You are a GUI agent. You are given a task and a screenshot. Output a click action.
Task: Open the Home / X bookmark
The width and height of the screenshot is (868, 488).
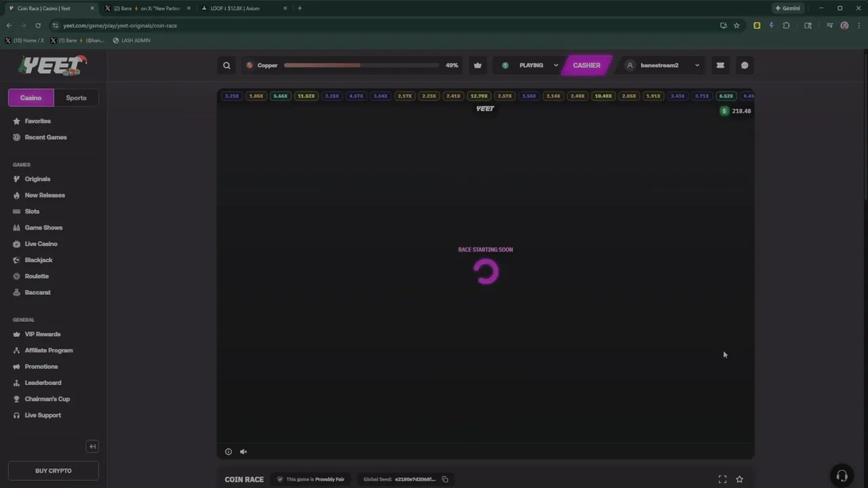pyautogui.click(x=24, y=41)
